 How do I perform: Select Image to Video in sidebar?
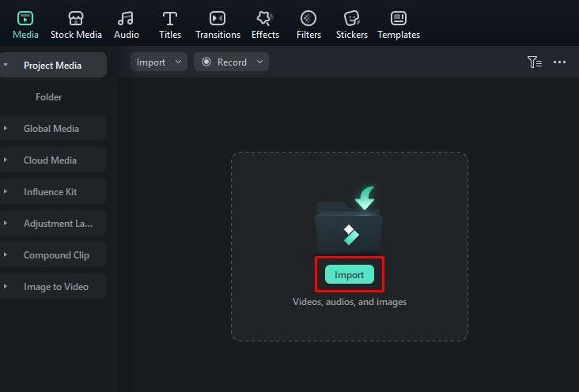tap(53, 286)
